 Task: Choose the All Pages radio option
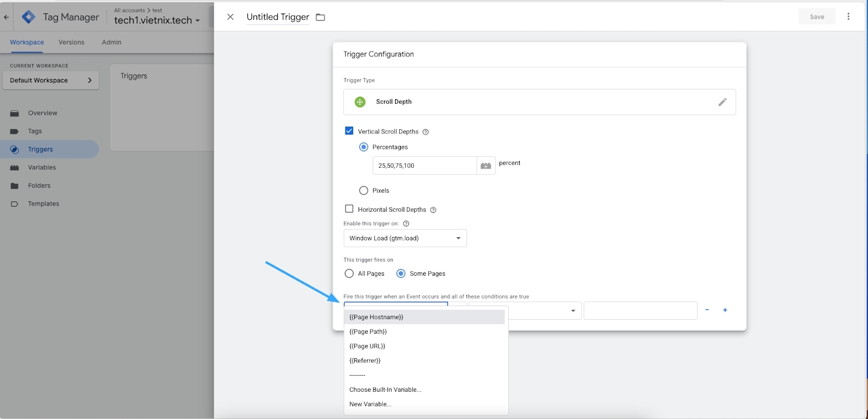coord(349,274)
